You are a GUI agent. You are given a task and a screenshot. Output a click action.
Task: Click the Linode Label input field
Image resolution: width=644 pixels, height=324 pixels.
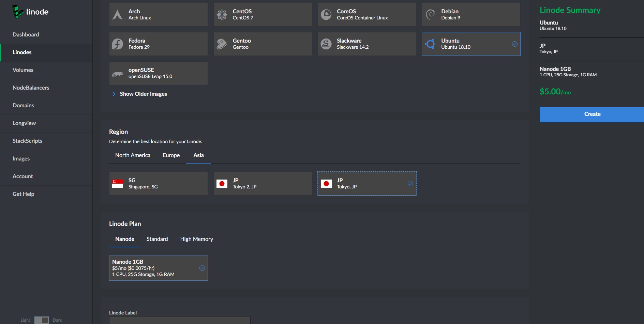(180, 320)
